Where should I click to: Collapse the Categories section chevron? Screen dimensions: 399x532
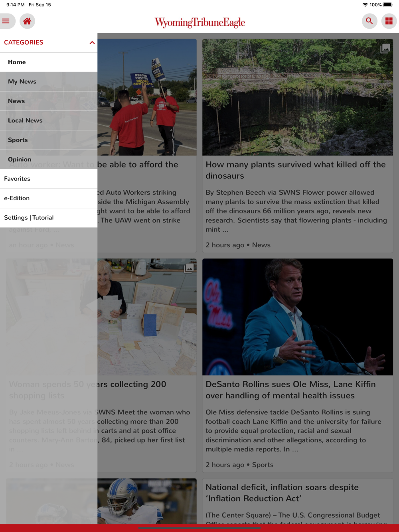(92, 43)
